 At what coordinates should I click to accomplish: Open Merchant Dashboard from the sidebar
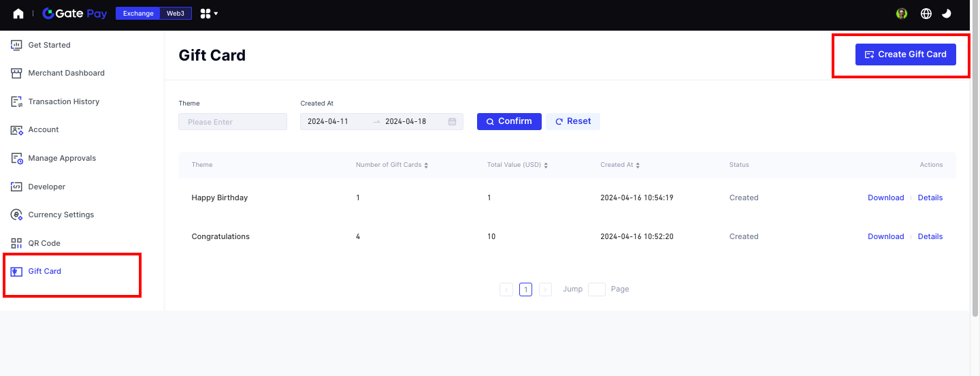pos(66,73)
